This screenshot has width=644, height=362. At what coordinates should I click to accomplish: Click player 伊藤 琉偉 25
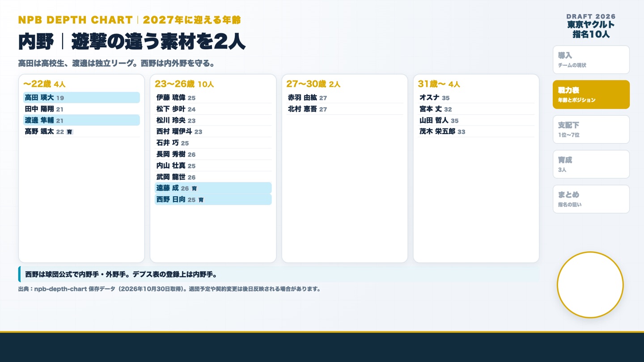pos(213,97)
